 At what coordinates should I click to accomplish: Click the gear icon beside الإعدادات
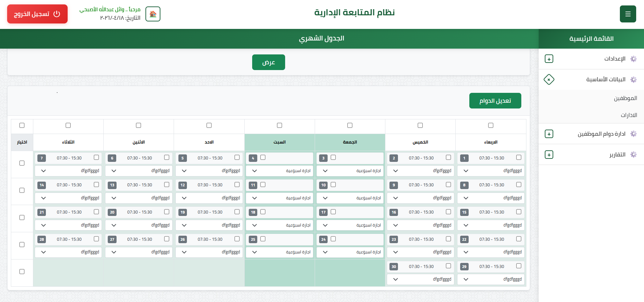click(x=633, y=59)
